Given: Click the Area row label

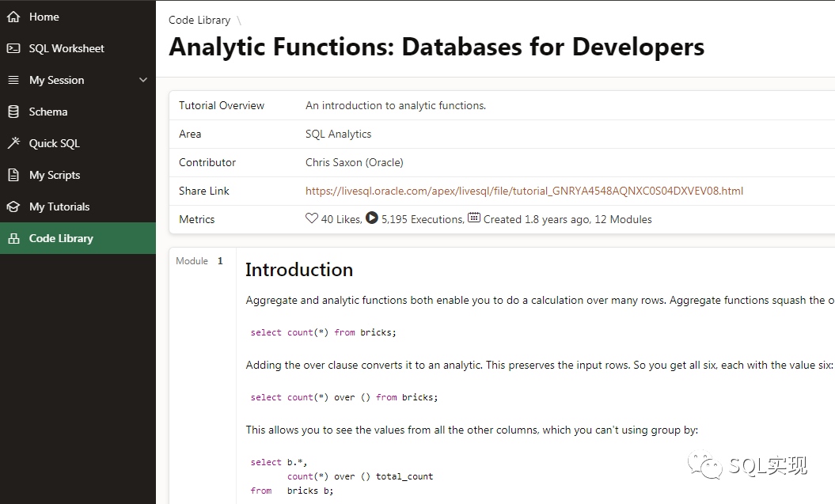Looking at the screenshot, I should [x=190, y=135].
